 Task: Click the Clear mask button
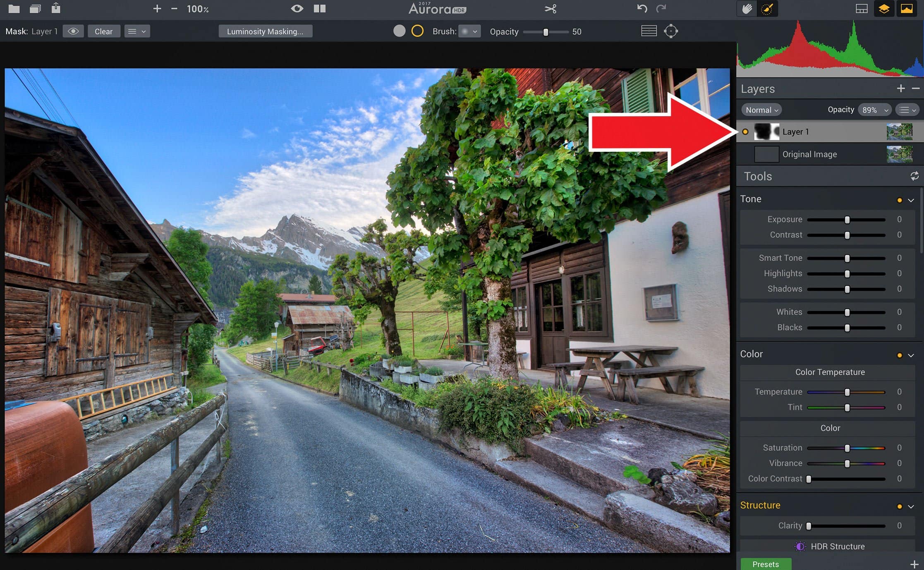[x=102, y=30]
